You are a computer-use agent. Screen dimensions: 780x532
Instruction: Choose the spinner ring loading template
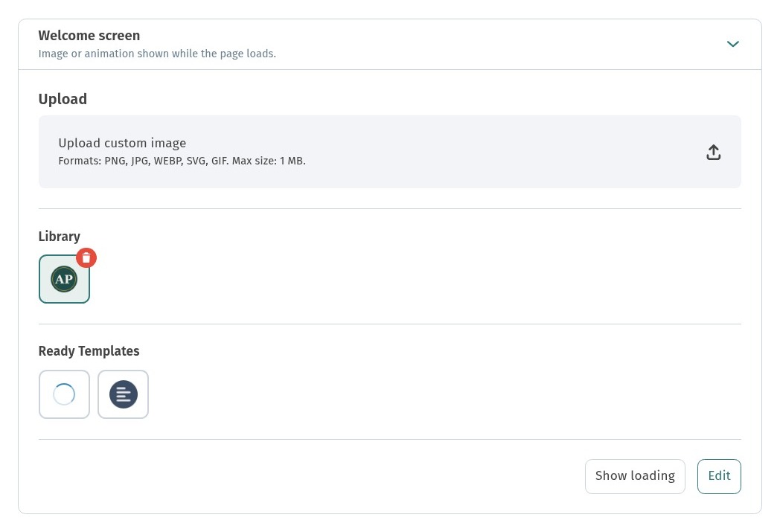tap(64, 394)
